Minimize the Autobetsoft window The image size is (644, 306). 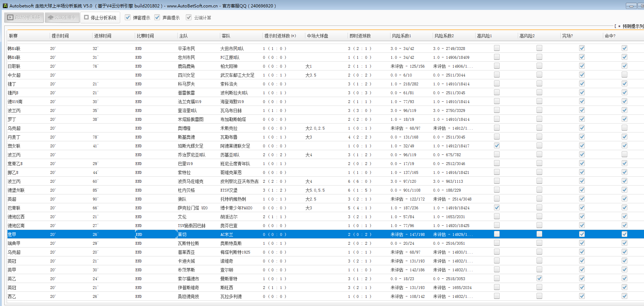tap(631, 6)
